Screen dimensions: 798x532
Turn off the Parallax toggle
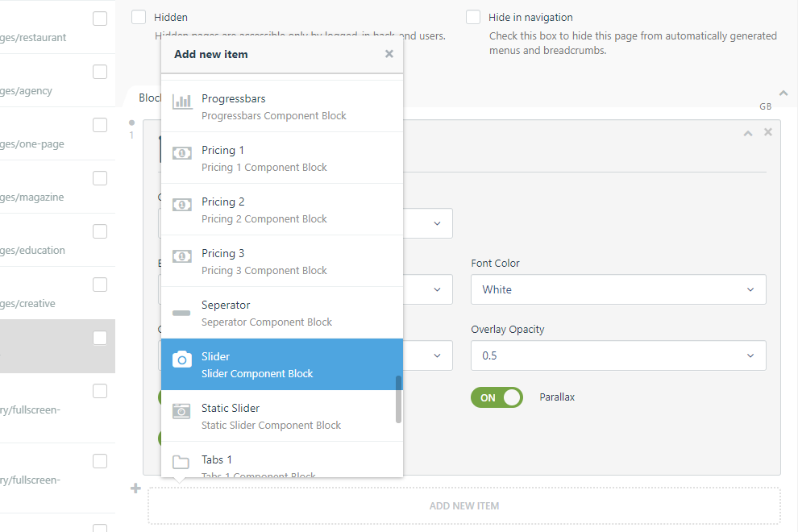click(x=497, y=397)
